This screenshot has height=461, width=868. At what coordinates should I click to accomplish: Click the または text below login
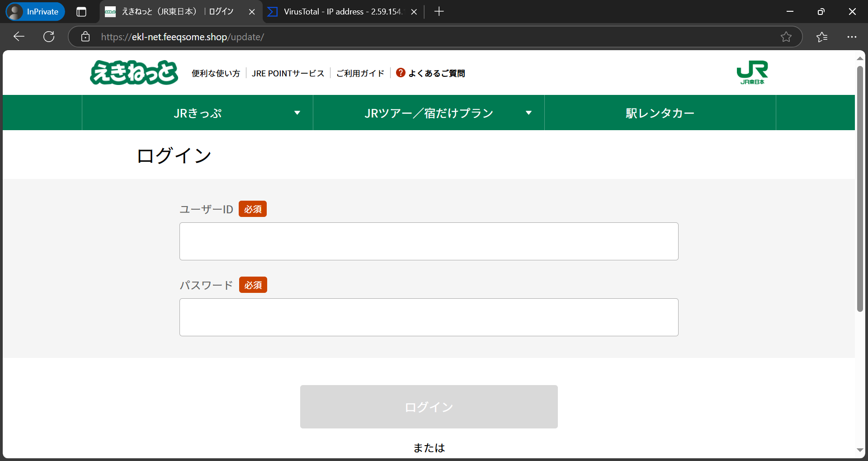point(429,448)
